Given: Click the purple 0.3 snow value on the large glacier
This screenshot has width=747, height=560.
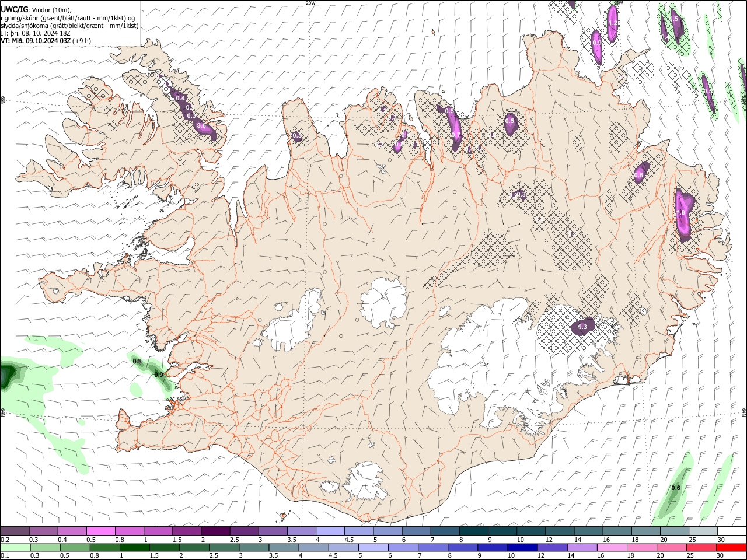Looking at the screenshot, I should point(582,327).
